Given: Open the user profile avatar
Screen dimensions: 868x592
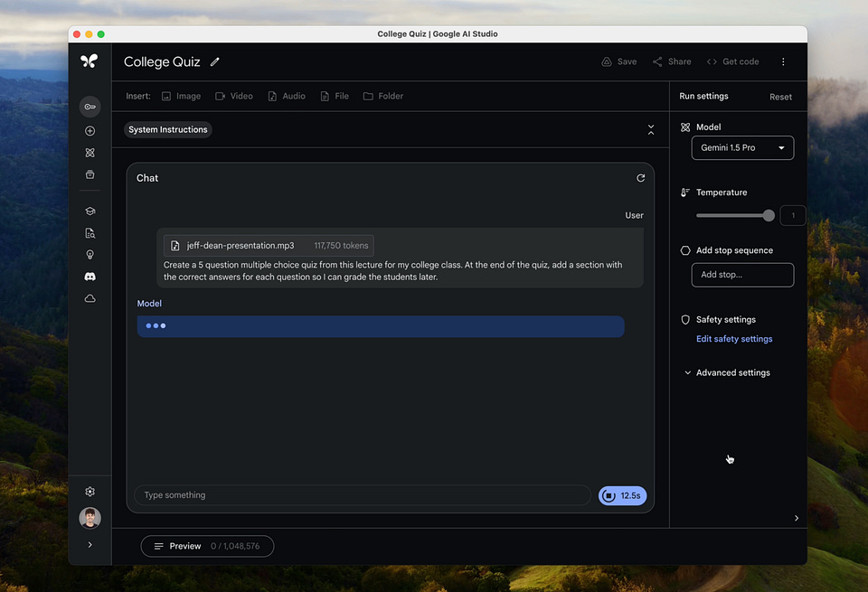Looking at the screenshot, I should (90, 518).
